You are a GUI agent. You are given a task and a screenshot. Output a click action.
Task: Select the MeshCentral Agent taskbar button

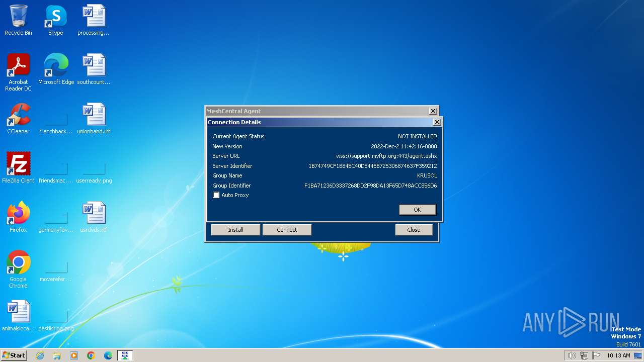[125, 355]
